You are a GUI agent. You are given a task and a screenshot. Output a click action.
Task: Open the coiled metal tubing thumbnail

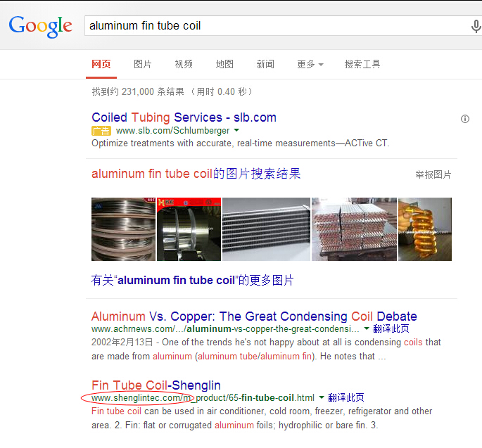tap(123, 229)
